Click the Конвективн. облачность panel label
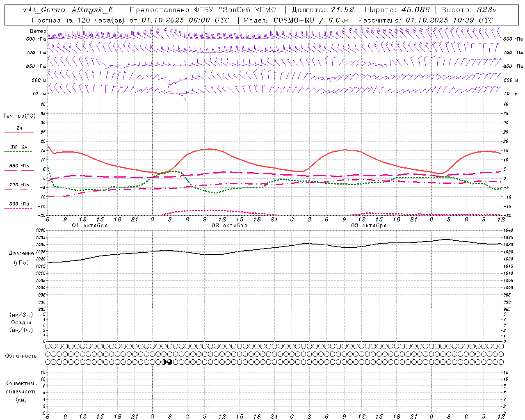 pos(21,388)
